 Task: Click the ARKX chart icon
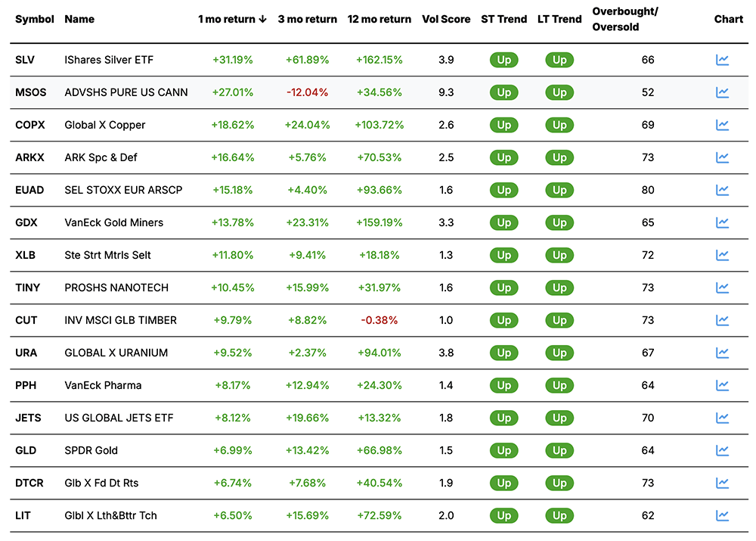(722, 157)
